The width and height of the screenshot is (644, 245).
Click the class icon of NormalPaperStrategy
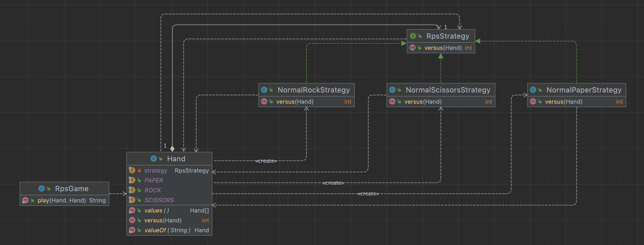[x=533, y=90]
